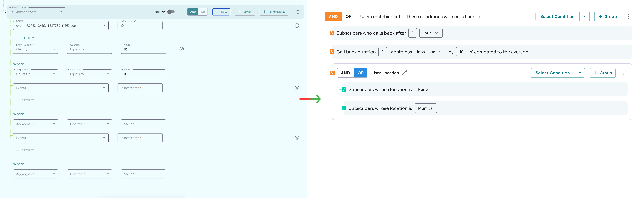Click the & icon beside Subscribers who calls back
Viewport: 644px width, 198px height.
click(332, 33)
